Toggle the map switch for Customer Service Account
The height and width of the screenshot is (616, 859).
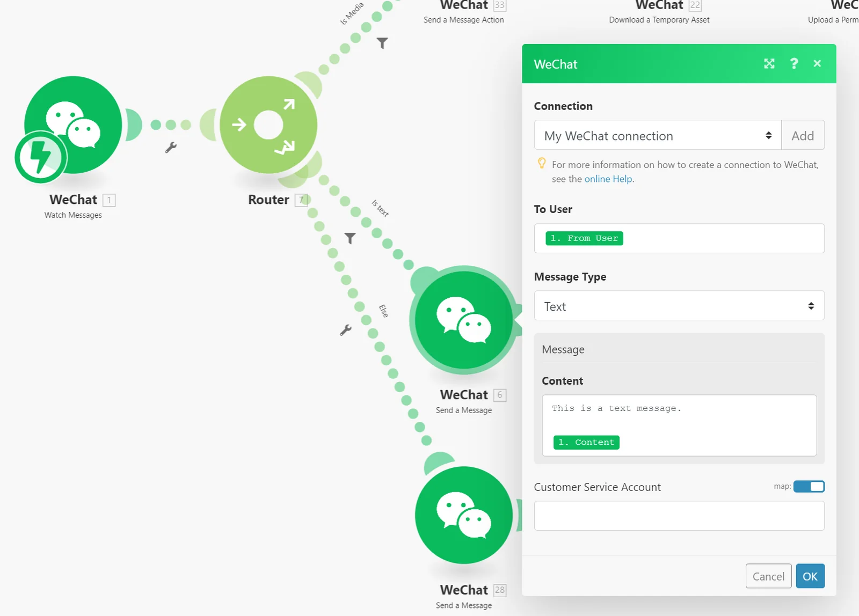click(x=809, y=486)
